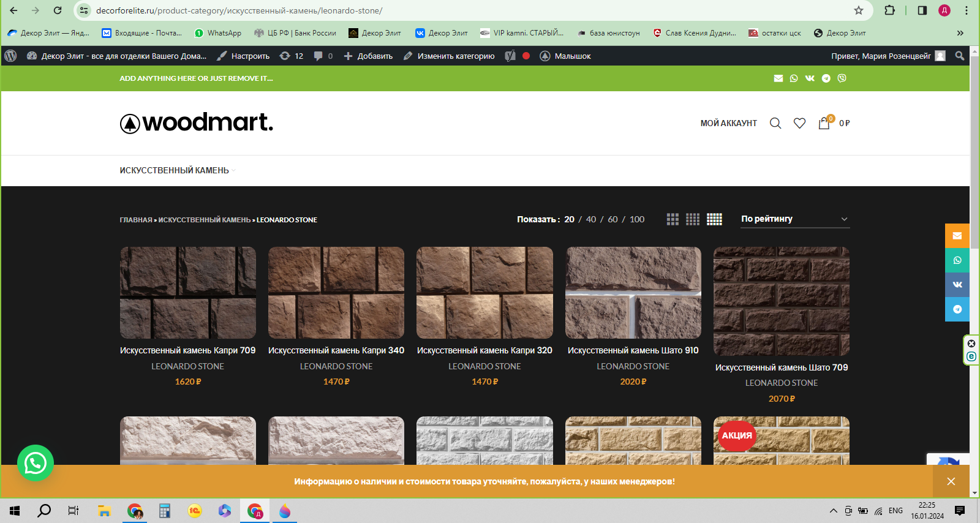980x523 pixels.
Task: Open the ЦБ РФ | Банк России bookmark
Action: click(x=295, y=33)
